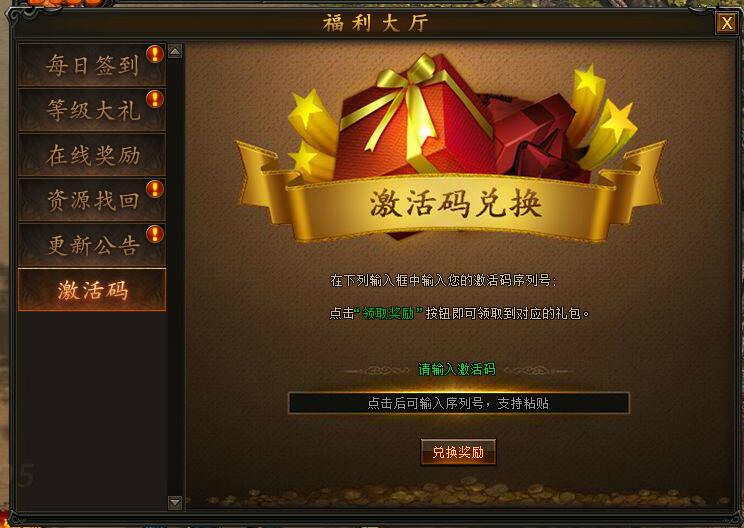The width and height of the screenshot is (744, 528).
Task: Open the 资源找回 resource recovery tab
Action: pyautogui.click(x=92, y=200)
